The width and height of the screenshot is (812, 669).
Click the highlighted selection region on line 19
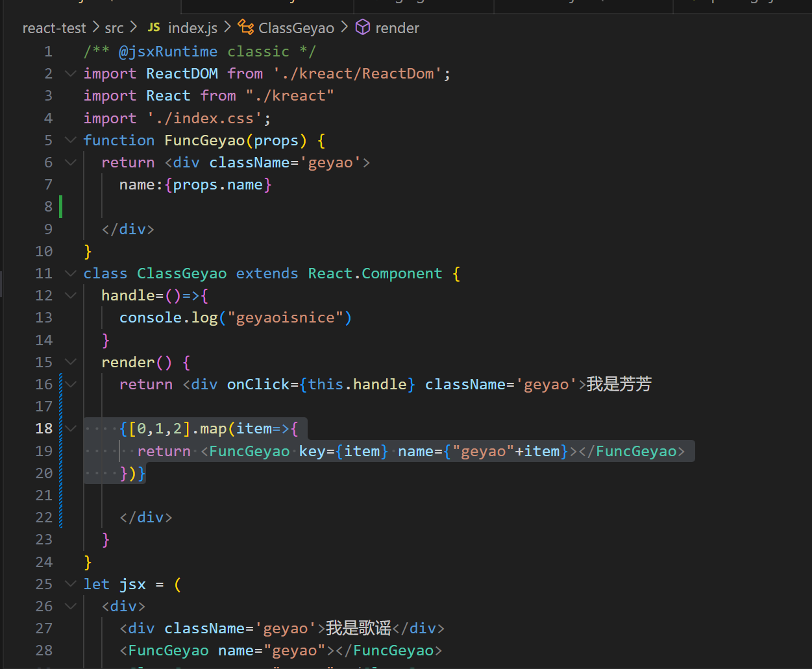tap(389, 450)
